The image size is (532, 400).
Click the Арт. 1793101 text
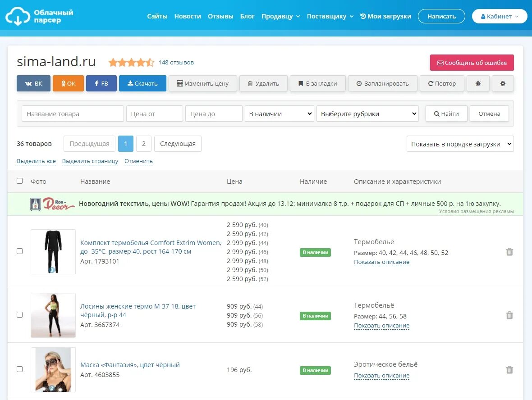coord(100,261)
